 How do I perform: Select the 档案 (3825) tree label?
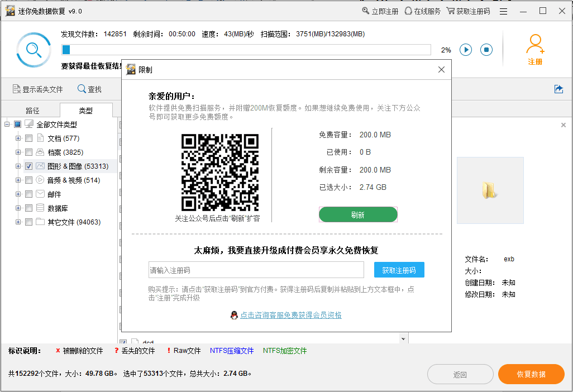coord(65,152)
